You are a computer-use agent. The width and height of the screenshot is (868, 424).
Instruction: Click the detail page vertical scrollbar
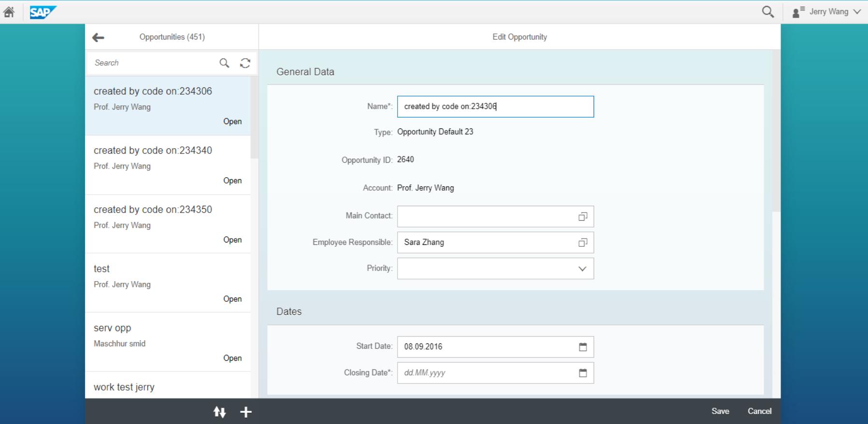tap(776, 131)
